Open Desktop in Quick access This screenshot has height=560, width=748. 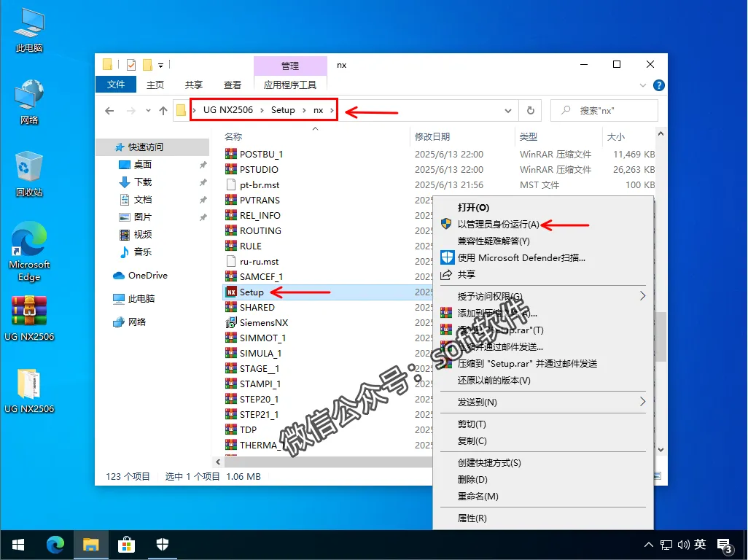click(x=142, y=165)
